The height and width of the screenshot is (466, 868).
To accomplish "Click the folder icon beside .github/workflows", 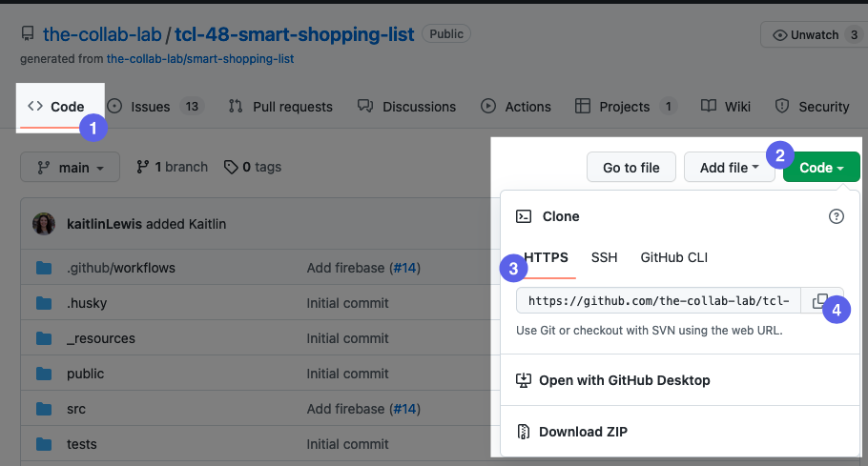I will coord(44,268).
